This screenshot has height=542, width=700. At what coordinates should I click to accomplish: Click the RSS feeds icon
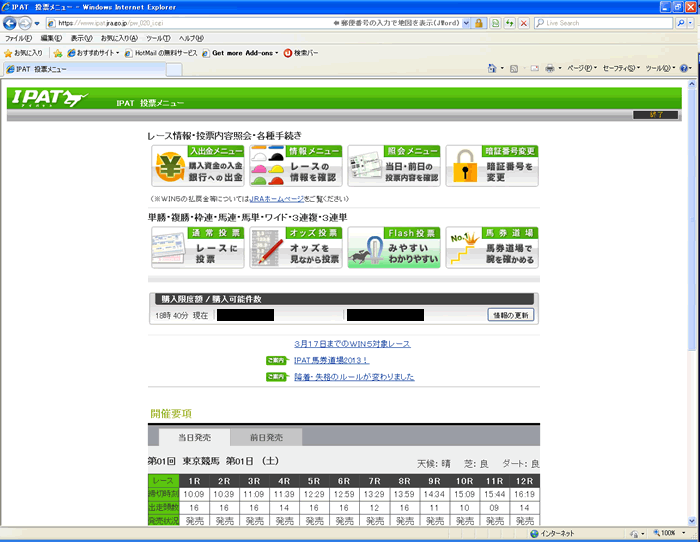(514, 68)
